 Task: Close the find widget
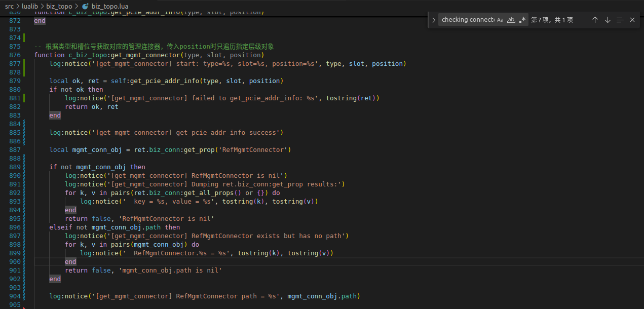click(632, 20)
